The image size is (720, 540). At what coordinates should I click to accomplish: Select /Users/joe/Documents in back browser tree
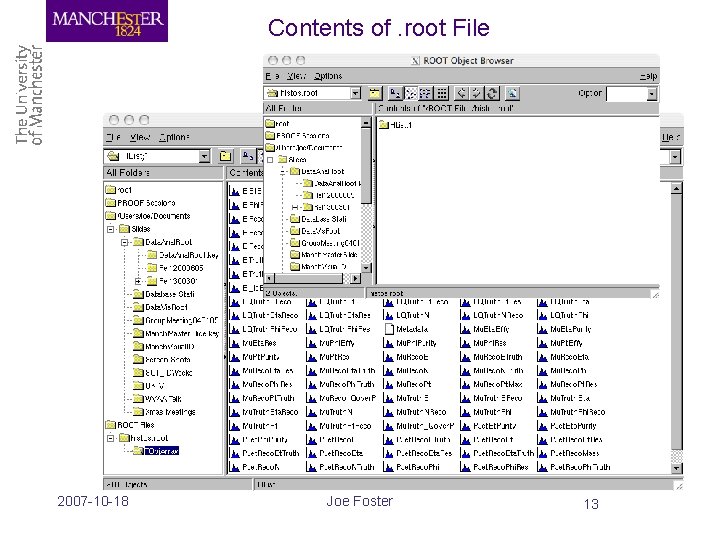coord(148,216)
